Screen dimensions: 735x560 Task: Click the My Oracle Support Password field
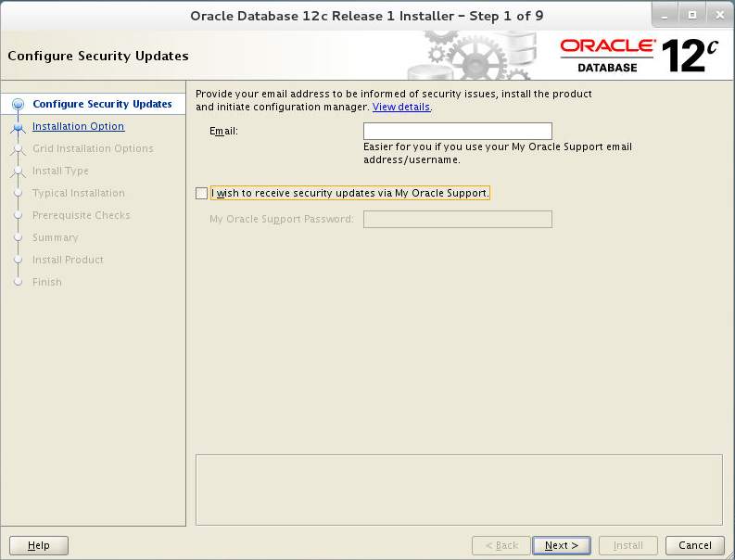click(458, 219)
